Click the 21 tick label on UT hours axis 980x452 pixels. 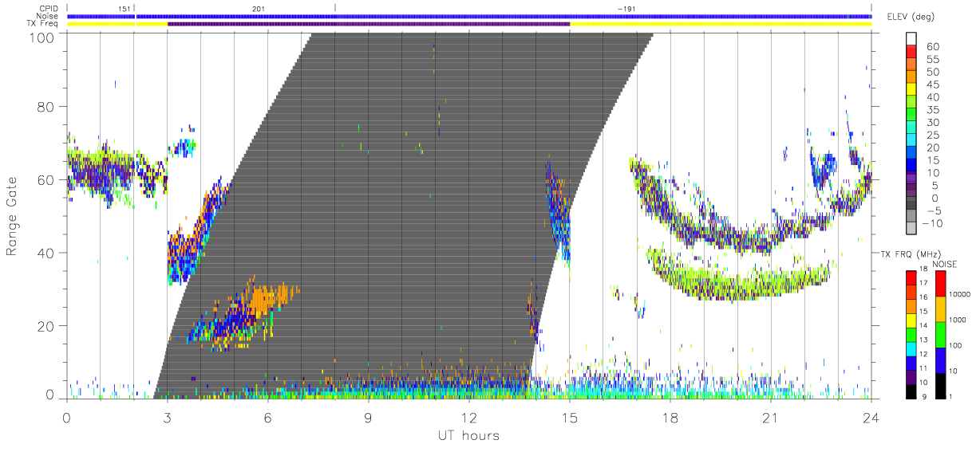click(x=770, y=417)
